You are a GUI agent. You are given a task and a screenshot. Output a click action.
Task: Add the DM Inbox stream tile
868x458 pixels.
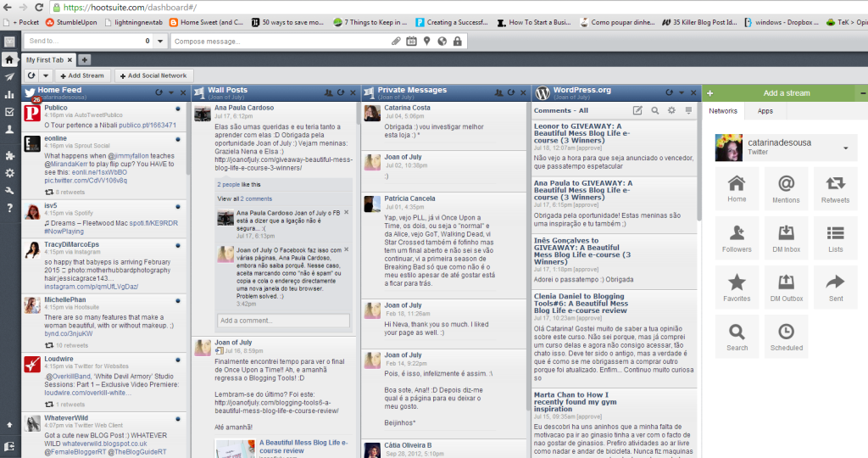coord(786,238)
